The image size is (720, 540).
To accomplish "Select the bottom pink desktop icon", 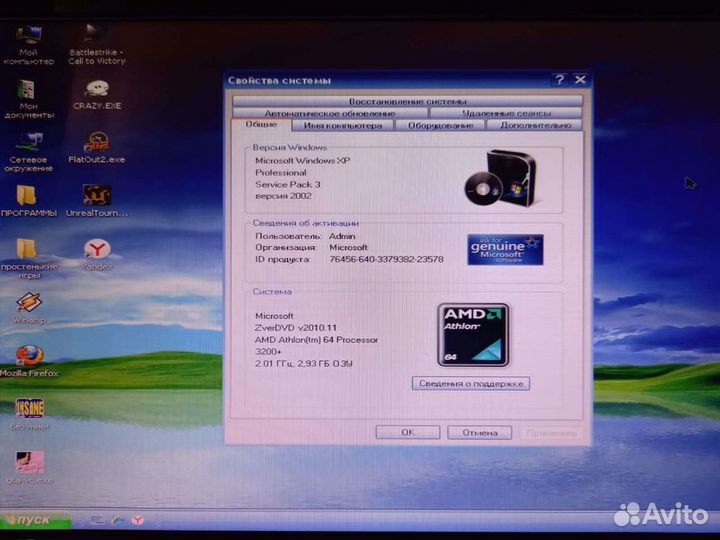I will point(30,468).
